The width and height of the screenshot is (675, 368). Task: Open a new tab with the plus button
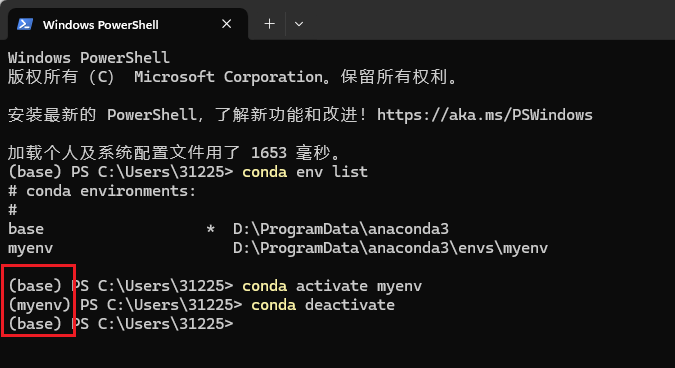click(x=269, y=24)
